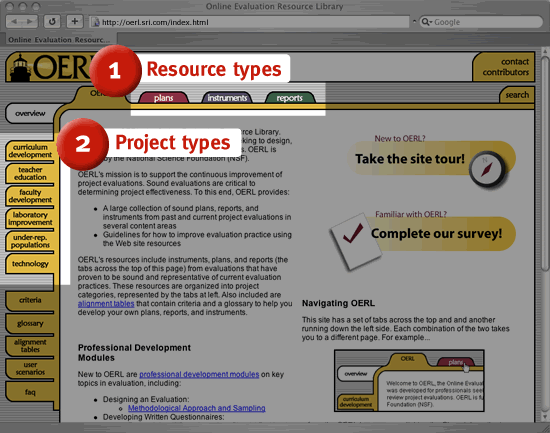Open the alignment tables side tab
Image resolution: width=550 pixels, height=433 pixels.
click(x=30, y=346)
